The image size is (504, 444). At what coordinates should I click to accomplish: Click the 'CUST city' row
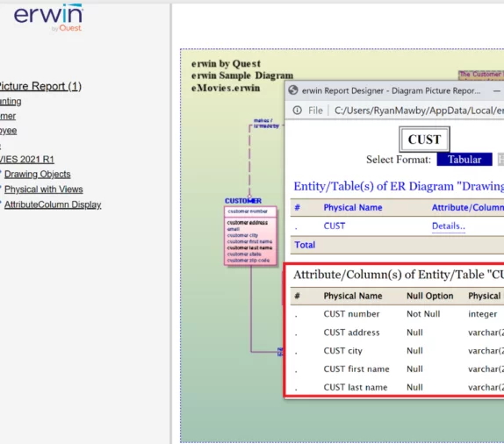tap(397, 350)
